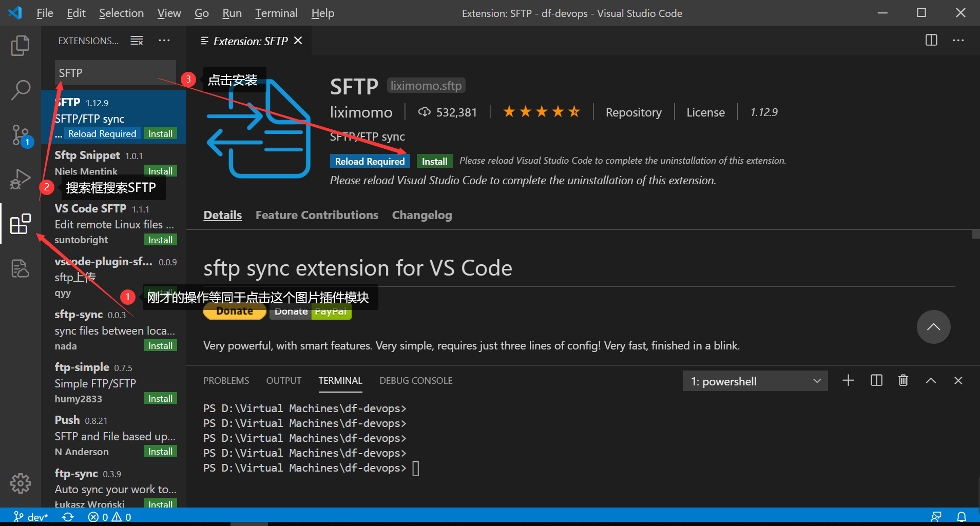980x526 pixels.
Task: Click the filter Extensions icon
Action: pos(137,40)
